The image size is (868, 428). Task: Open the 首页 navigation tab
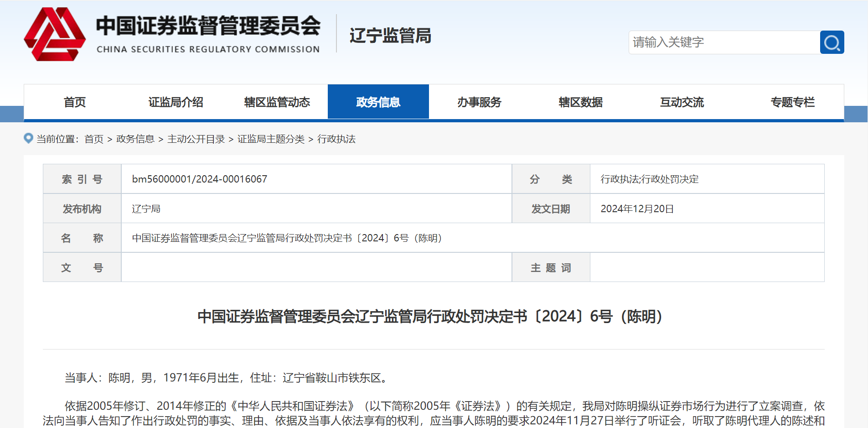pos(75,102)
